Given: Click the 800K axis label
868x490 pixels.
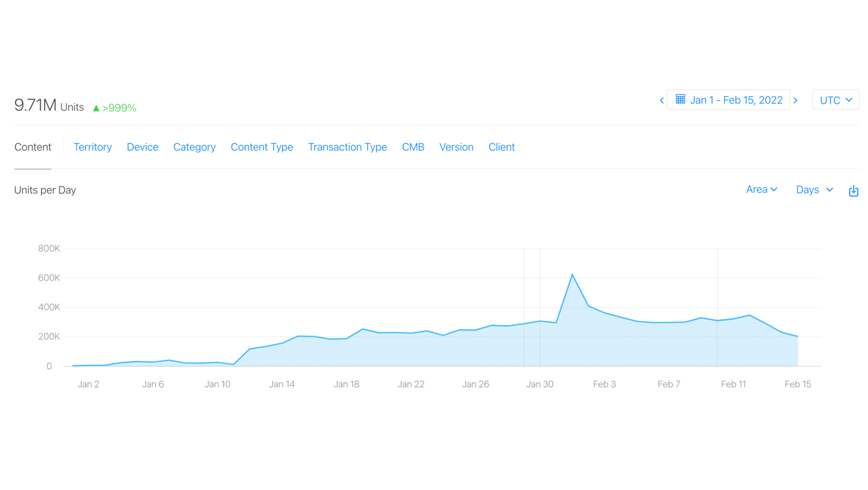Looking at the screenshot, I should click(x=49, y=249).
